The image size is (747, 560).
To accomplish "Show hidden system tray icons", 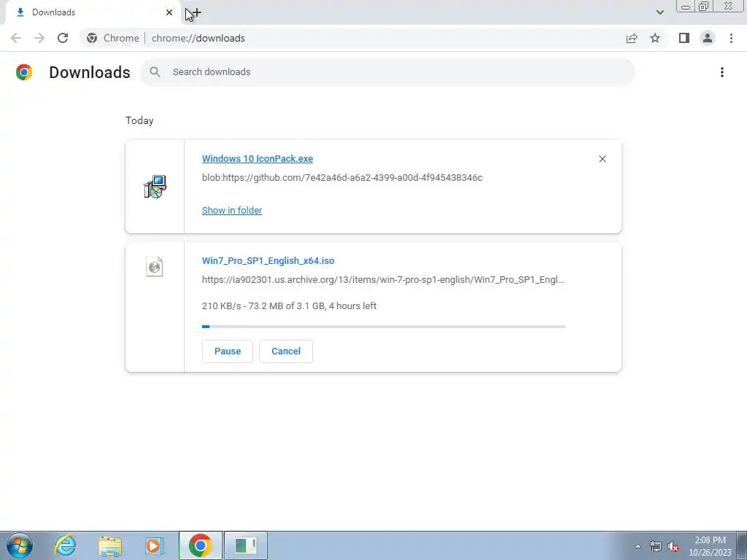I will click(638, 546).
